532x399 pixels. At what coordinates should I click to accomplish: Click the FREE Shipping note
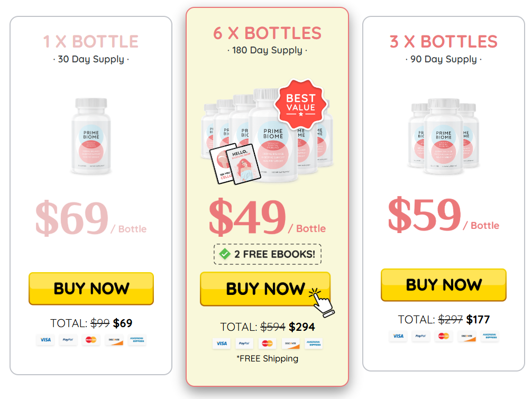click(x=268, y=359)
